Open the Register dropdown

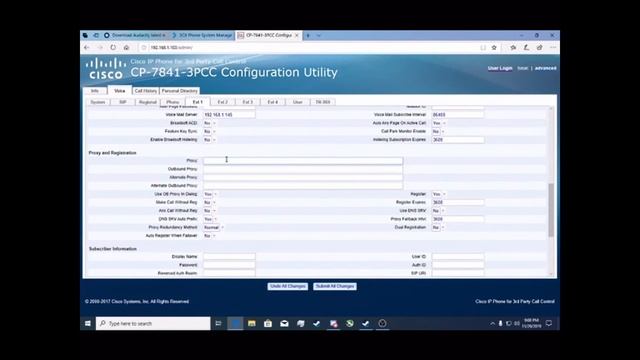[x=439, y=194]
